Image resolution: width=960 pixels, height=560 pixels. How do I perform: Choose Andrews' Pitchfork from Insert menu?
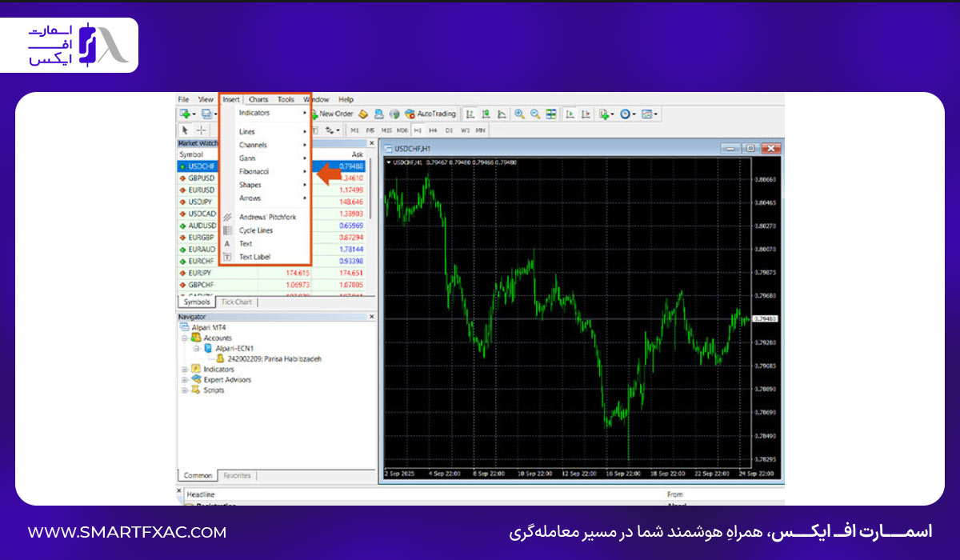pos(266,217)
